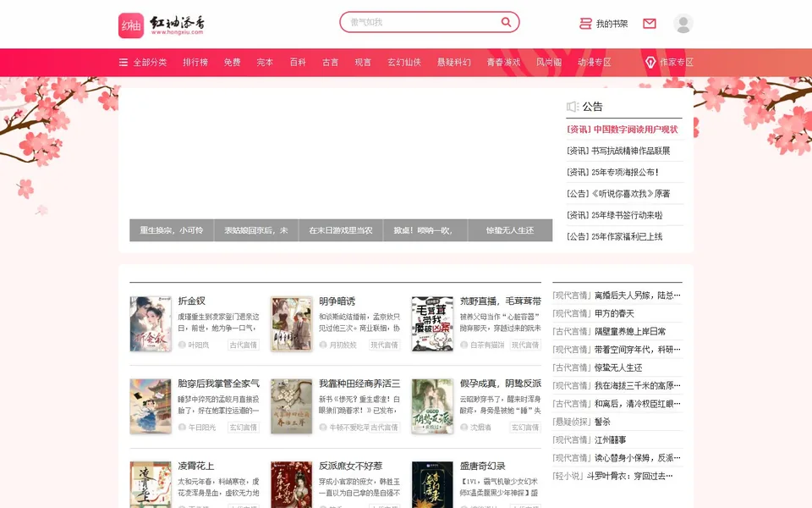Open list item 和离后，清冷权臣红眼
Viewport: 812px width, 508px height.
click(x=638, y=404)
